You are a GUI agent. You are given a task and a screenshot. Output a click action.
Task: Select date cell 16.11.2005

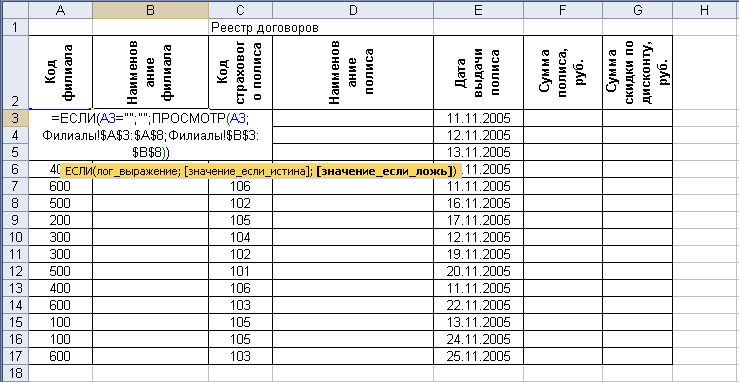(x=478, y=203)
